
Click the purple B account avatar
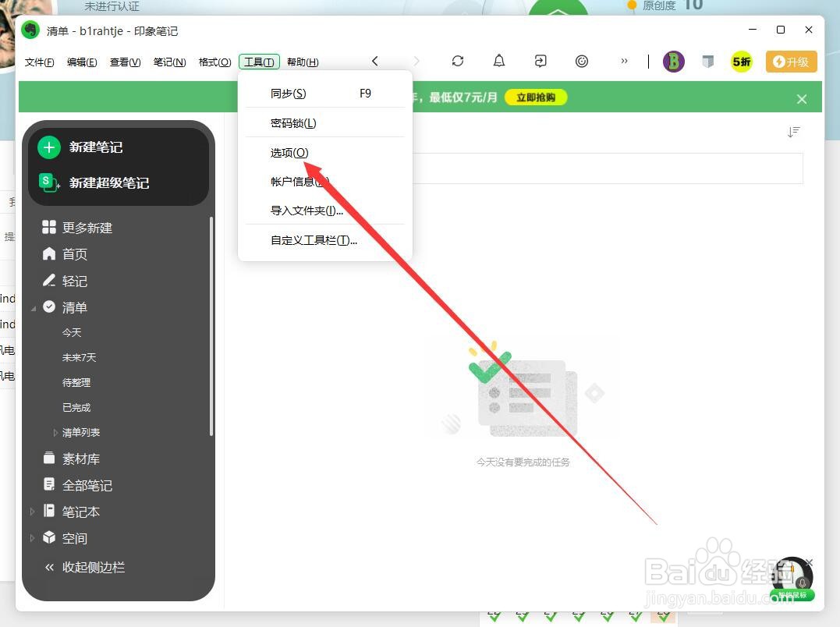tap(673, 62)
